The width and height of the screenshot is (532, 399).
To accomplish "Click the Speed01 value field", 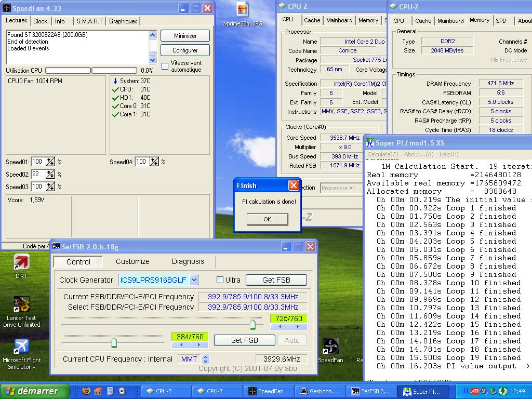I will (x=38, y=162).
